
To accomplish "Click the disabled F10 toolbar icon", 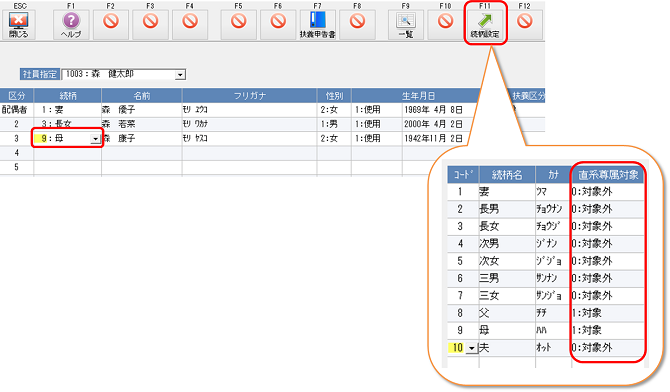I will pyautogui.click(x=445, y=25).
